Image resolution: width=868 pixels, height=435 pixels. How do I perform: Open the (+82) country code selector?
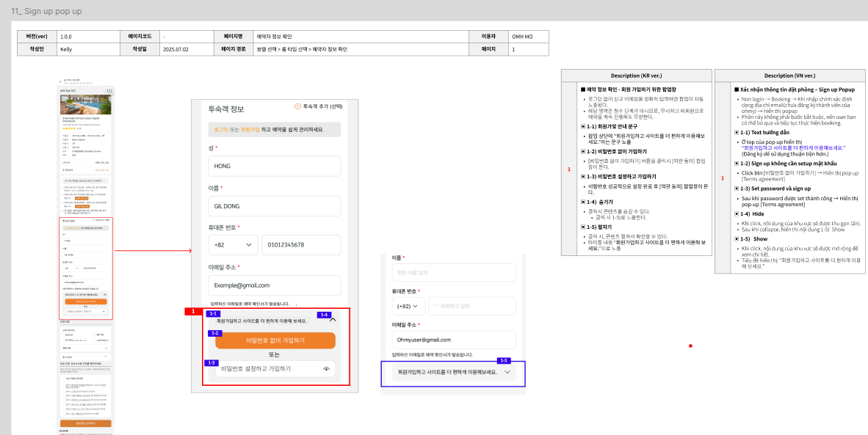pyautogui.click(x=408, y=306)
